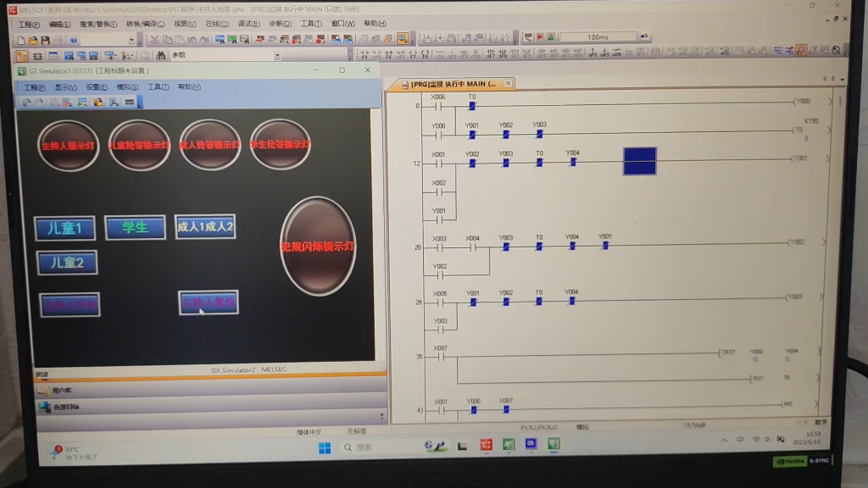Image resolution: width=868 pixels, height=488 pixels.
Task: Open the 模拟(S) menu in GT Simulator
Action: (x=127, y=87)
